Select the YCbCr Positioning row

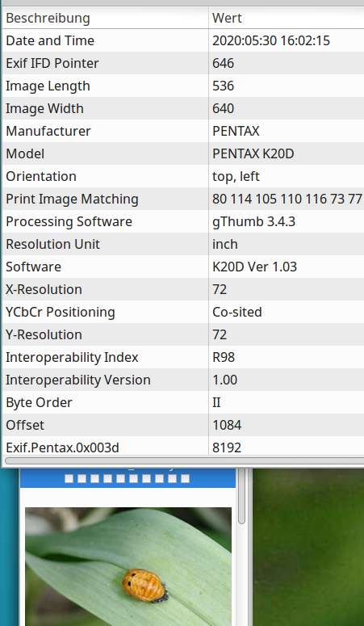click(x=183, y=312)
